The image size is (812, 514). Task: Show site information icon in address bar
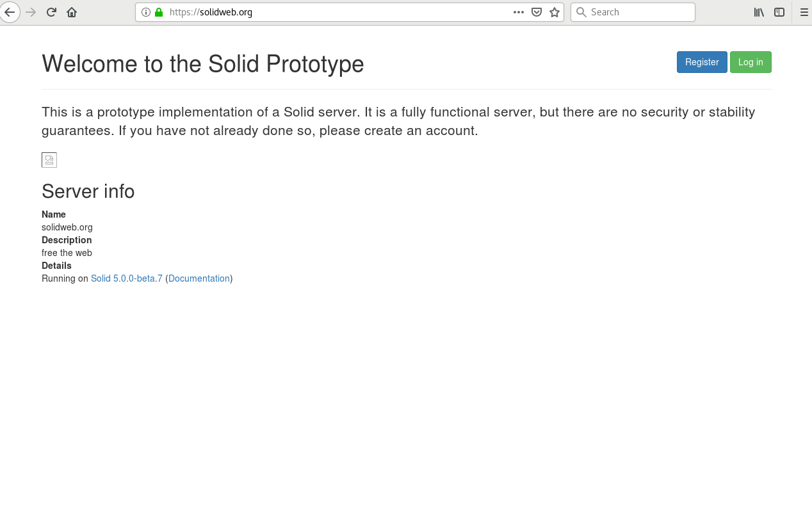(146, 12)
